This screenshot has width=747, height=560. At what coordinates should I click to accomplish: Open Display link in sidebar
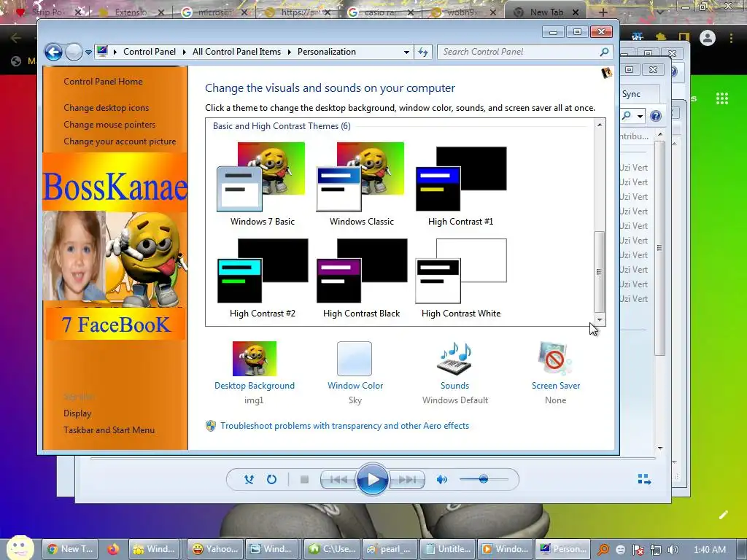tap(77, 413)
